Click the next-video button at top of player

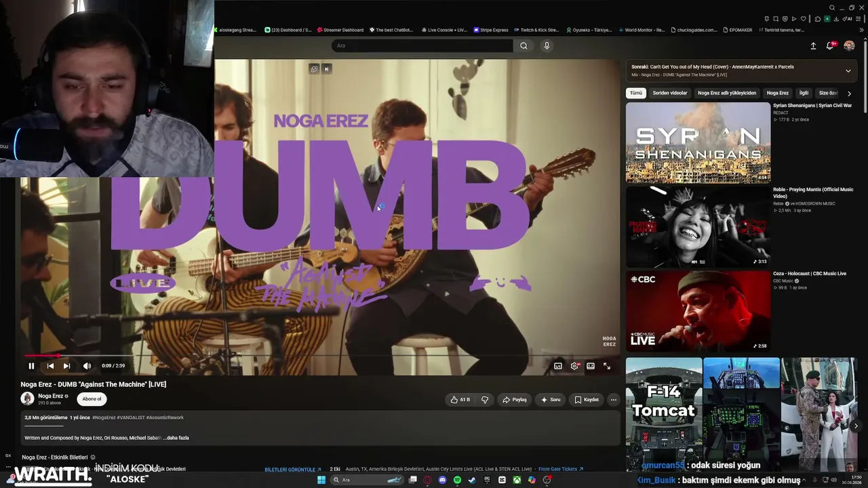pos(326,68)
